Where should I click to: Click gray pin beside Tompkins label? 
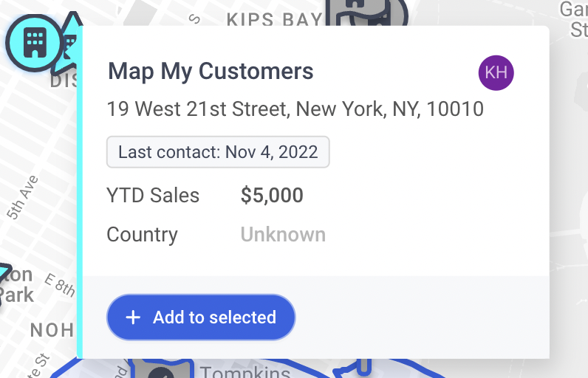point(161,368)
